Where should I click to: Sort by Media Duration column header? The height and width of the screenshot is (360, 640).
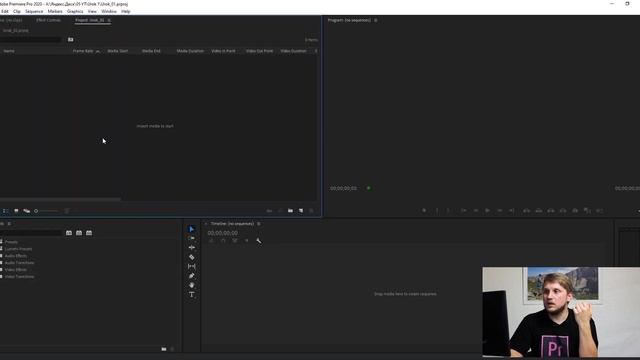tap(190, 51)
